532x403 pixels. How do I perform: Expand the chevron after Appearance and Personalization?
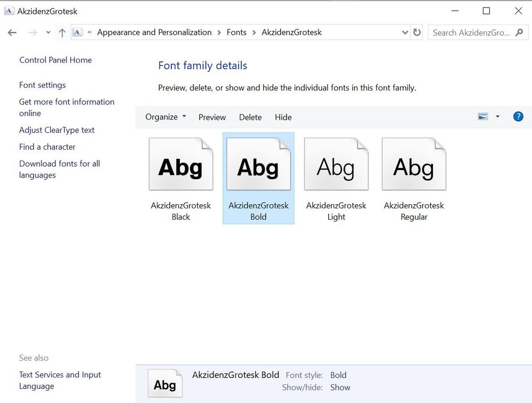click(x=219, y=33)
